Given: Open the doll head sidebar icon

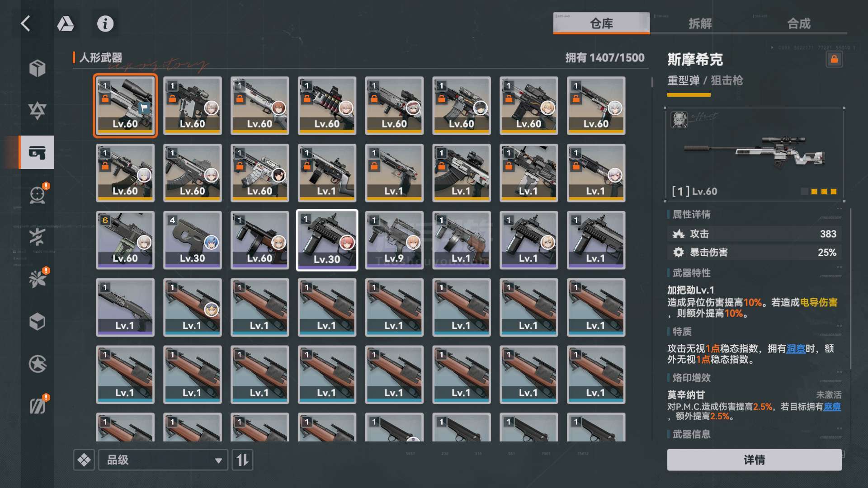Looking at the screenshot, I should click(x=37, y=195).
